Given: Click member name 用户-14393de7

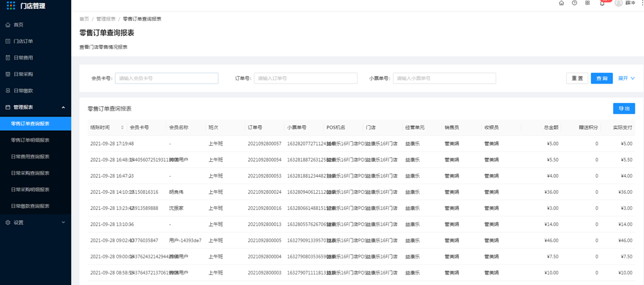Looking at the screenshot, I should [185, 240].
